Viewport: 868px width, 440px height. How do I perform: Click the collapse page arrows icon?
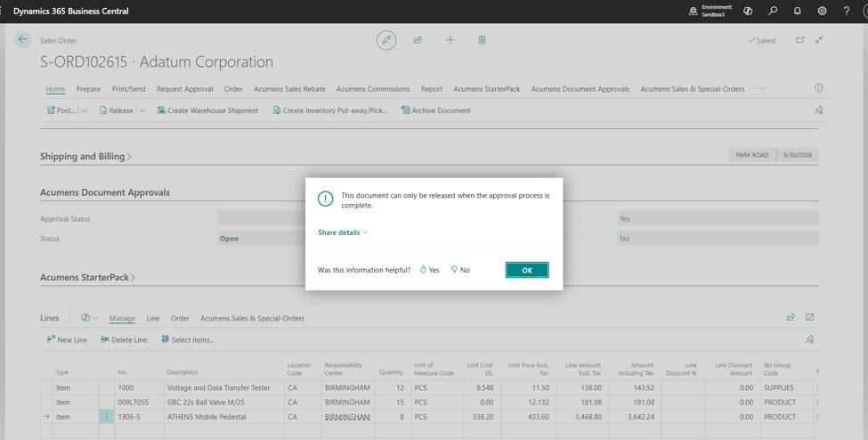pyautogui.click(x=819, y=40)
